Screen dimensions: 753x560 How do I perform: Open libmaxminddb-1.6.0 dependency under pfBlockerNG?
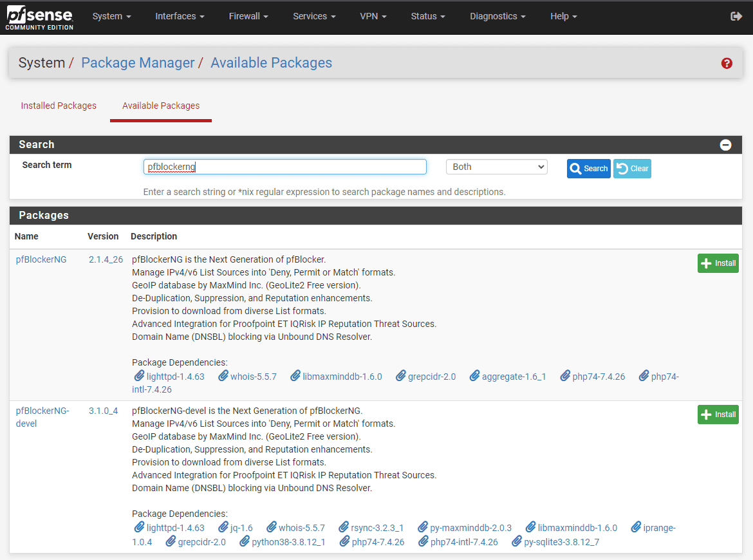pyautogui.click(x=336, y=377)
